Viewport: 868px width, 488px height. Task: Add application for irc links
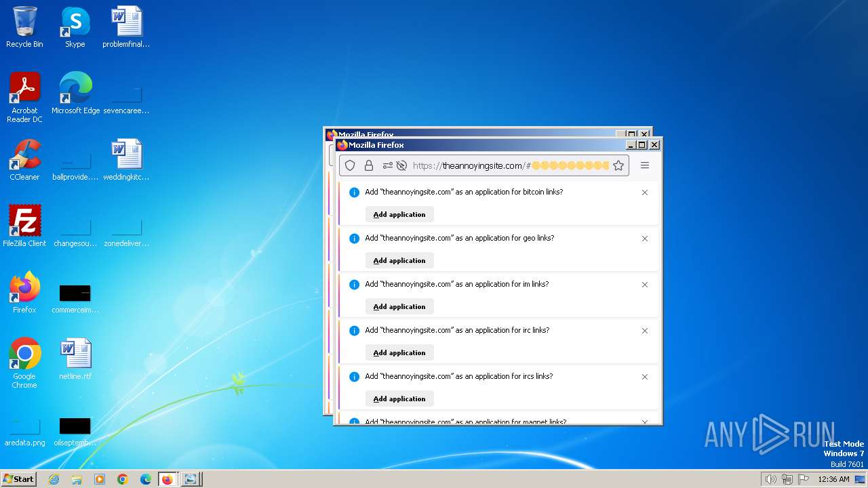click(399, 352)
